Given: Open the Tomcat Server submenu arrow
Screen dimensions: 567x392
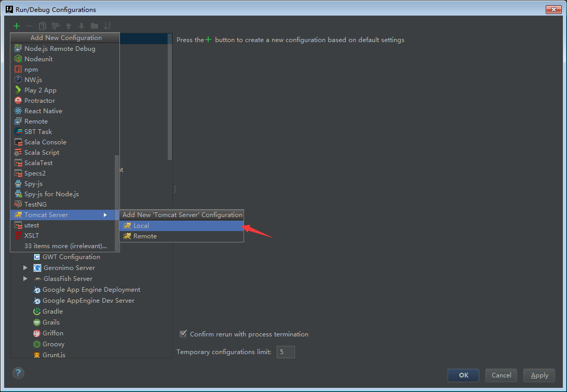Looking at the screenshot, I should click(105, 215).
